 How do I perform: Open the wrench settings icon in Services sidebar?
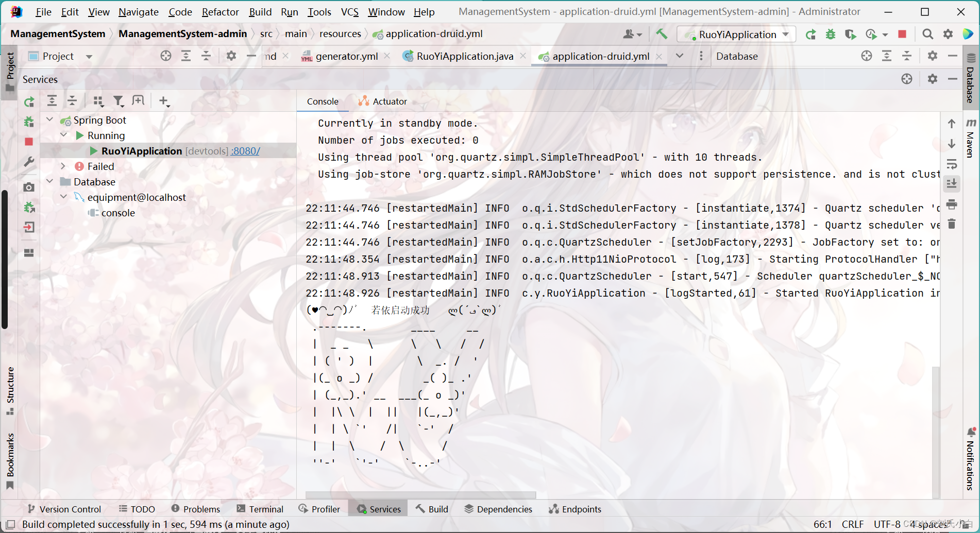[x=29, y=162]
